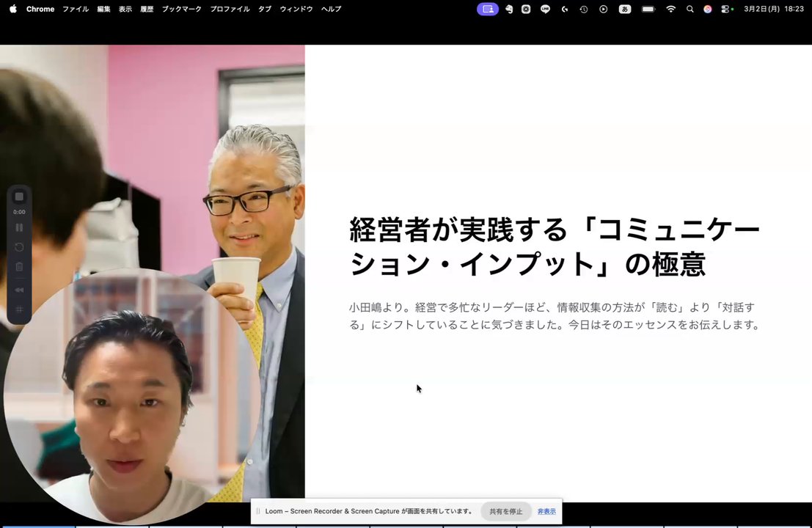This screenshot has width=812, height=528.
Task: Open the Evernote elephant menu bar icon
Action: 509,9
